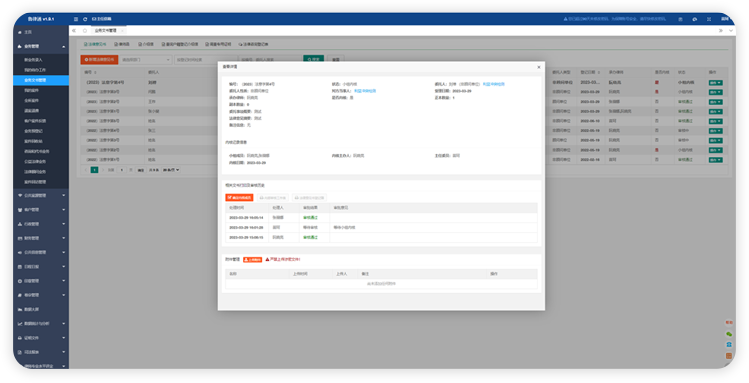Open the tab options down-chevron beside the double-right arrow
This screenshot has height=383, width=749.
(730, 31)
